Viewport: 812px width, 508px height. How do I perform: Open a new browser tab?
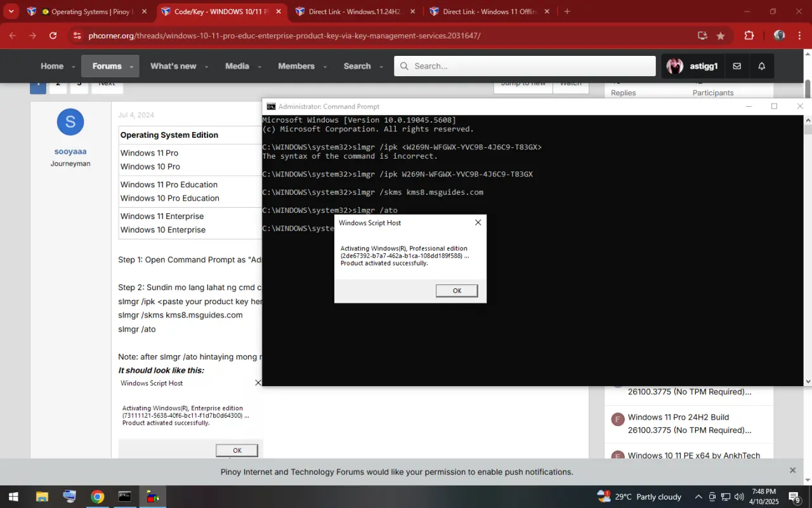(x=567, y=11)
